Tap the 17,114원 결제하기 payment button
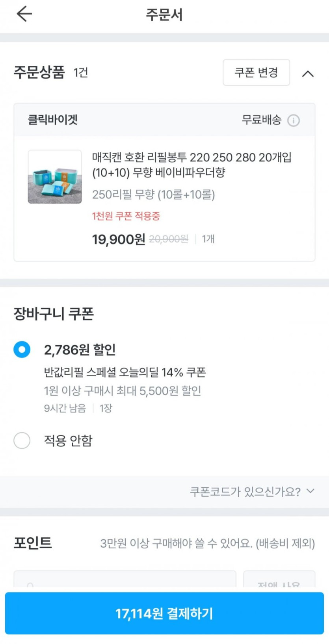This screenshot has width=329, height=644. (164, 613)
